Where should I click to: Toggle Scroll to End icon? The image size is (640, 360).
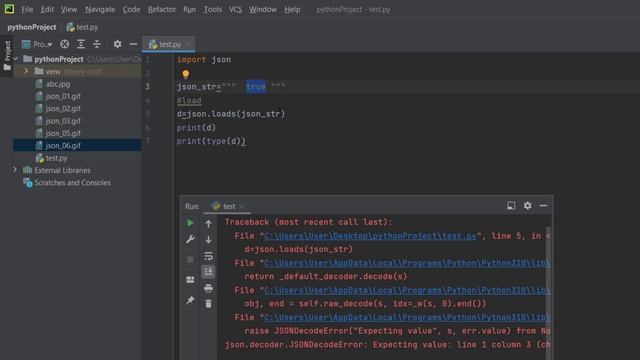(x=208, y=271)
